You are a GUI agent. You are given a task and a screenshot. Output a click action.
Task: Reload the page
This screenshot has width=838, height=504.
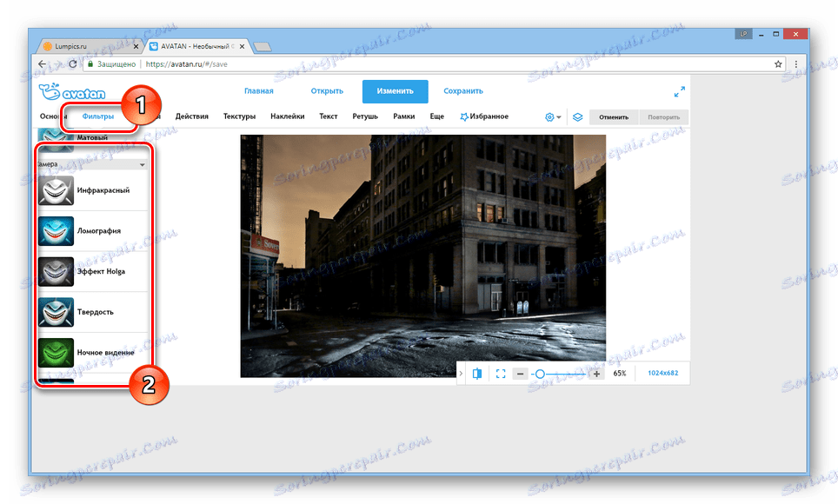tap(73, 64)
